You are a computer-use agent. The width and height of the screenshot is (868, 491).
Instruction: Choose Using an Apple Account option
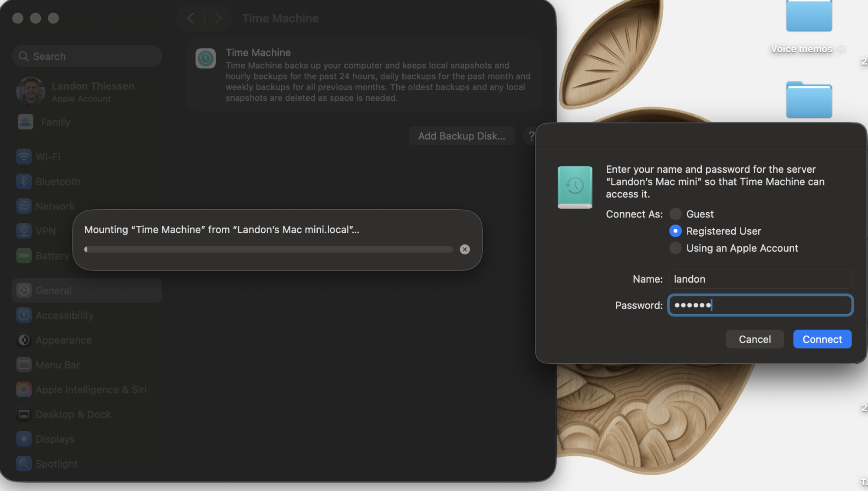pyautogui.click(x=675, y=248)
